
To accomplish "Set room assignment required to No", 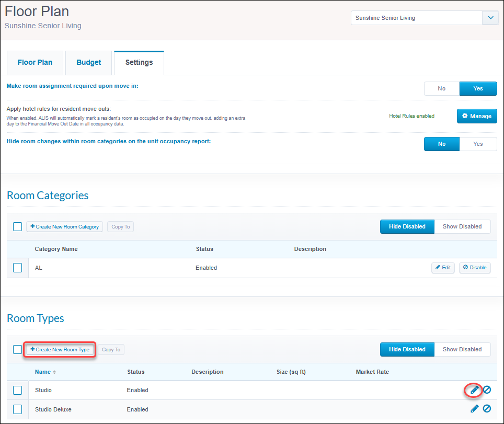I will (442, 88).
